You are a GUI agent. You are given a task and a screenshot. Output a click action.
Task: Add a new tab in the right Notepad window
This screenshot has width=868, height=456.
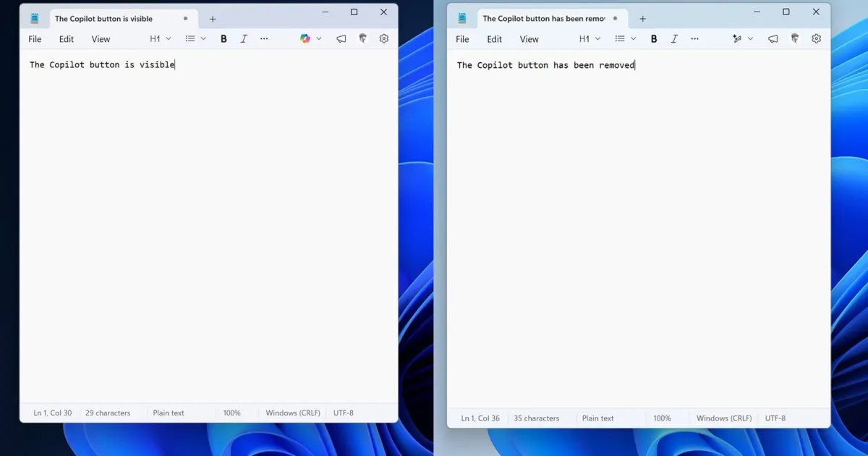(642, 19)
